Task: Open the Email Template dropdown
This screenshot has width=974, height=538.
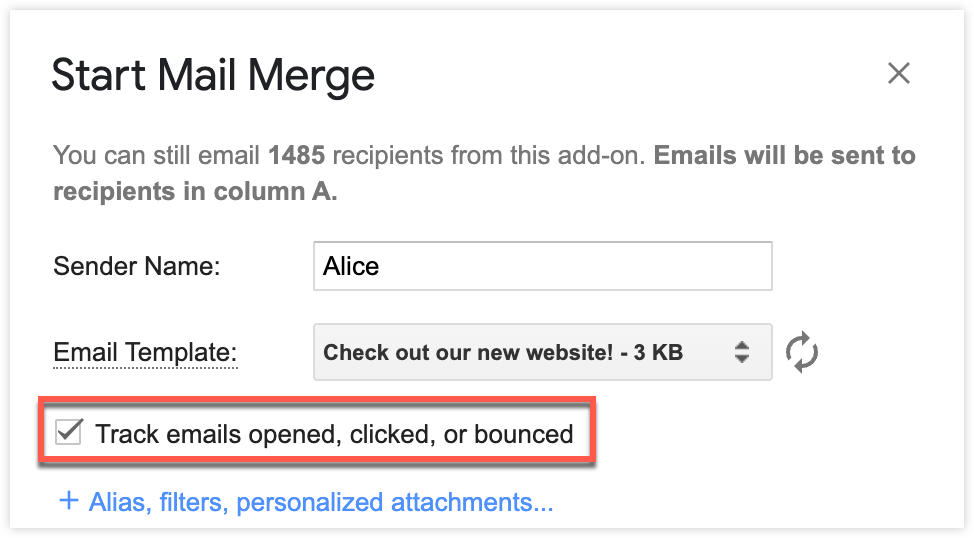Action: (x=542, y=352)
